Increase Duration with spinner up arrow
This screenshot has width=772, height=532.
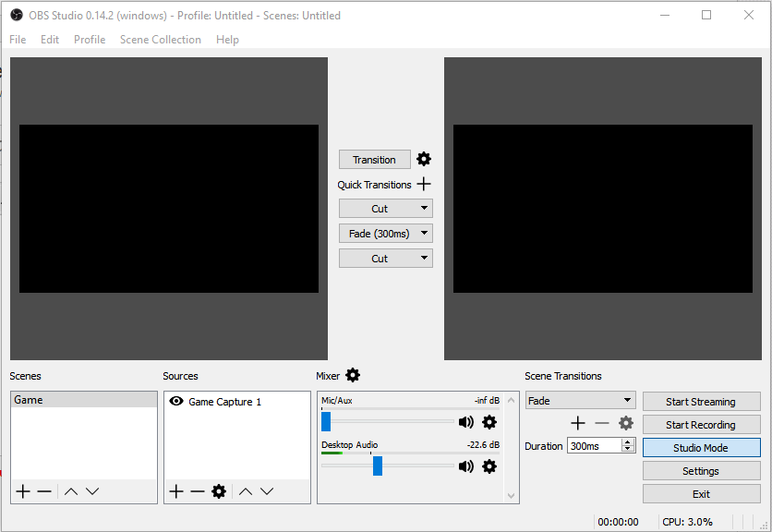coord(628,441)
